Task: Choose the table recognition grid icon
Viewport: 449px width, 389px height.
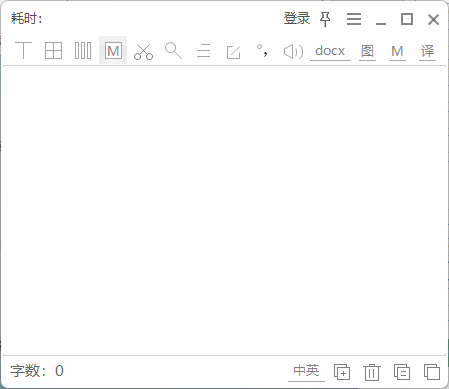Action: tap(53, 51)
